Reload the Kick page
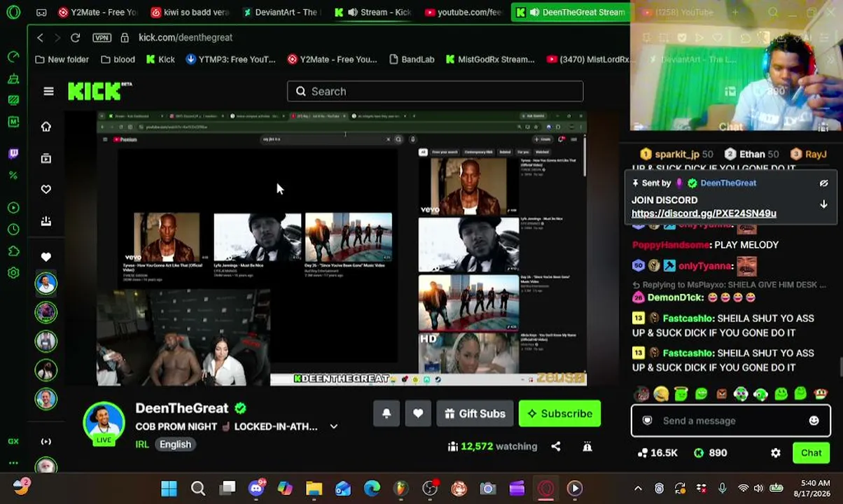This screenshot has width=843, height=504. tap(75, 37)
